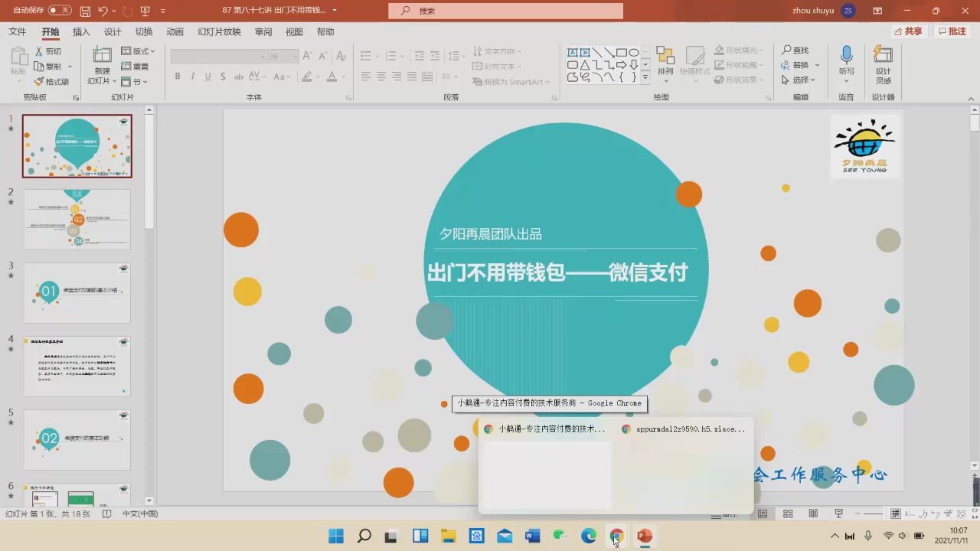Click the 设计灵感 (Designer) icon
Screen dimensions: 980x551
(883, 55)
